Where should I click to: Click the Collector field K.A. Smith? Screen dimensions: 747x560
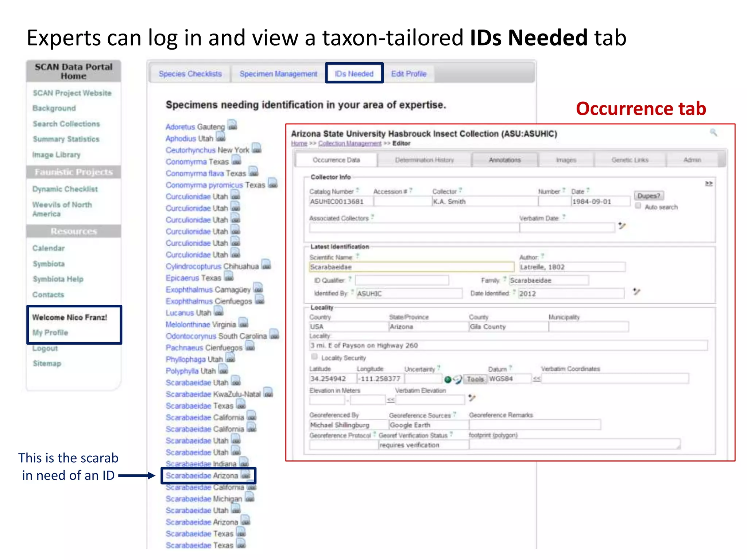point(485,202)
